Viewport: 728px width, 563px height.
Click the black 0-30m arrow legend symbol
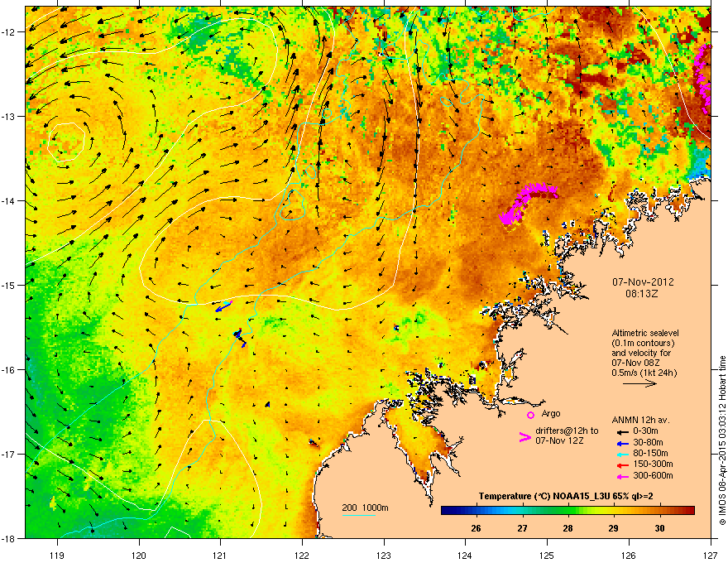click(x=622, y=431)
